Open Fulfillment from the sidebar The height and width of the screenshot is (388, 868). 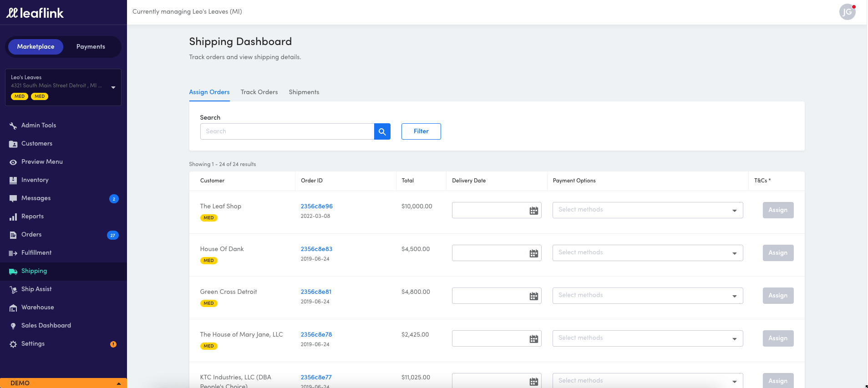(x=63, y=253)
